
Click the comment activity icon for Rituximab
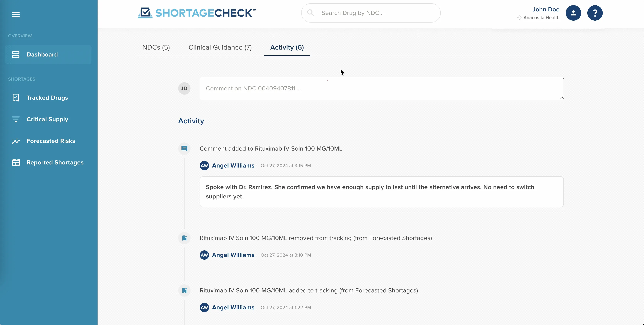[184, 148]
